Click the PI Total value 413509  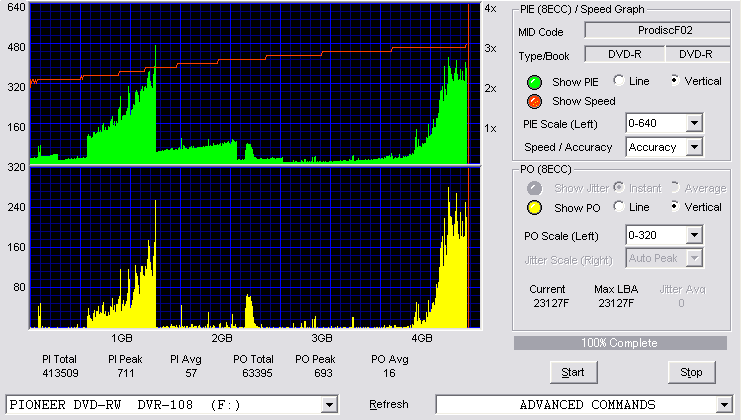point(60,374)
